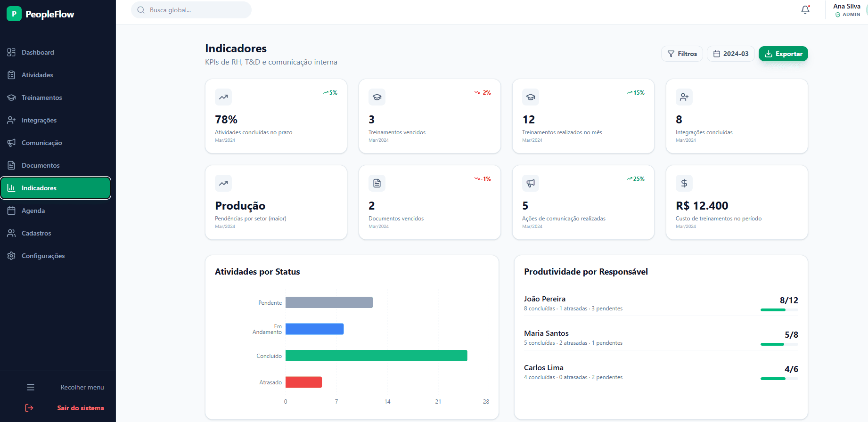The image size is (868, 422).
Task: Click Maria Santos's progress bar
Action: [x=779, y=344]
